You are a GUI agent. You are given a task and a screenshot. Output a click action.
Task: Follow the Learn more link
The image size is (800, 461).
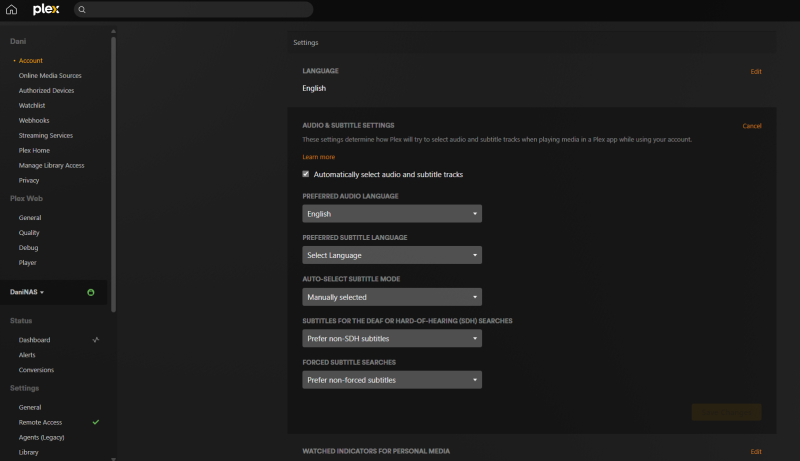318,157
